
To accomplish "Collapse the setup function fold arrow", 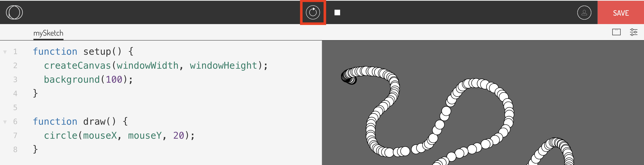I will (5, 52).
